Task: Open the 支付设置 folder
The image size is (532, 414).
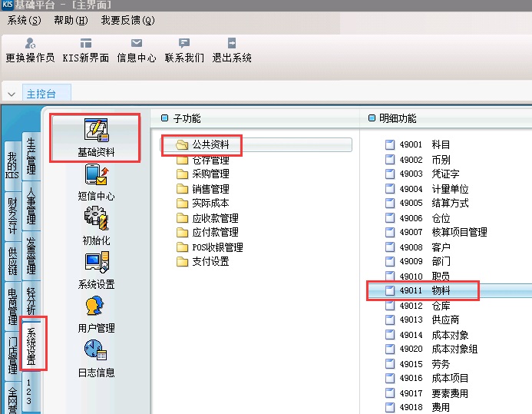Action: (x=203, y=262)
